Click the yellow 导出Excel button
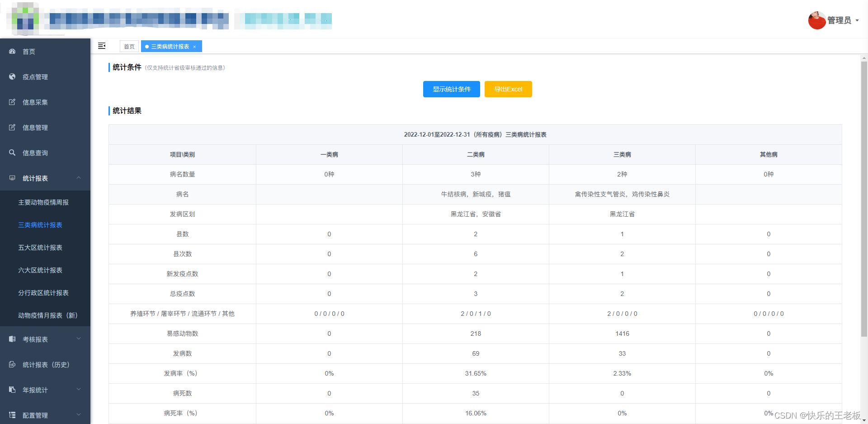868x424 pixels. [x=508, y=89]
